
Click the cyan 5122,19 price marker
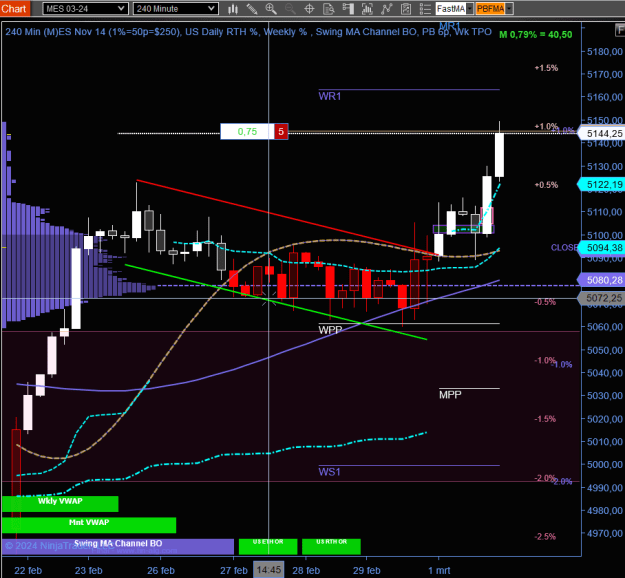(x=601, y=184)
